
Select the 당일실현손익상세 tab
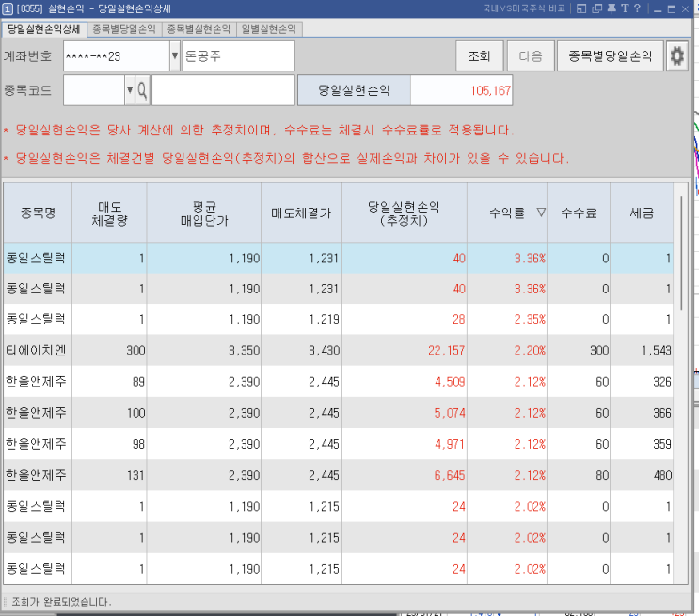[x=44, y=29]
